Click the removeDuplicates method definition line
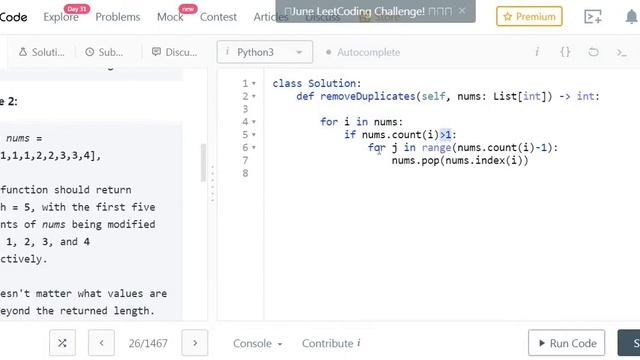This screenshot has width=640, height=360. [x=448, y=96]
